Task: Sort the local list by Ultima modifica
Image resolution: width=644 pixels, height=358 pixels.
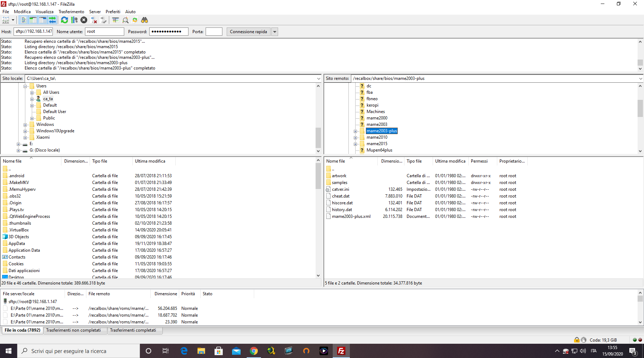Action: point(154,161)
